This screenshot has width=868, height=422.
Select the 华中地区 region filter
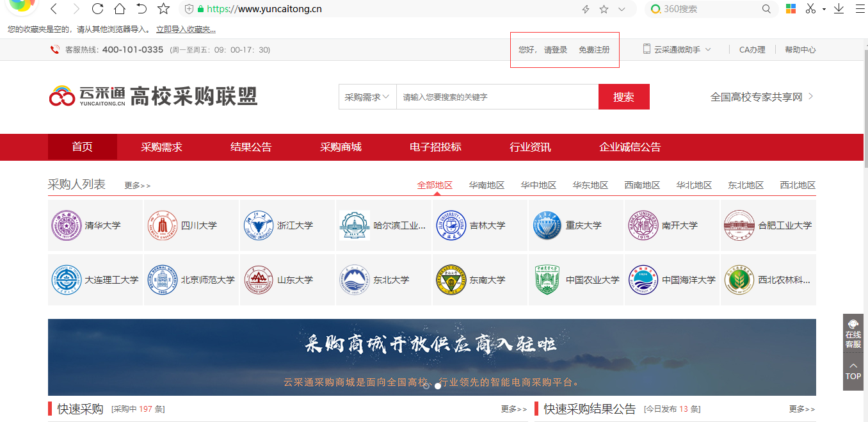point(538,185)
